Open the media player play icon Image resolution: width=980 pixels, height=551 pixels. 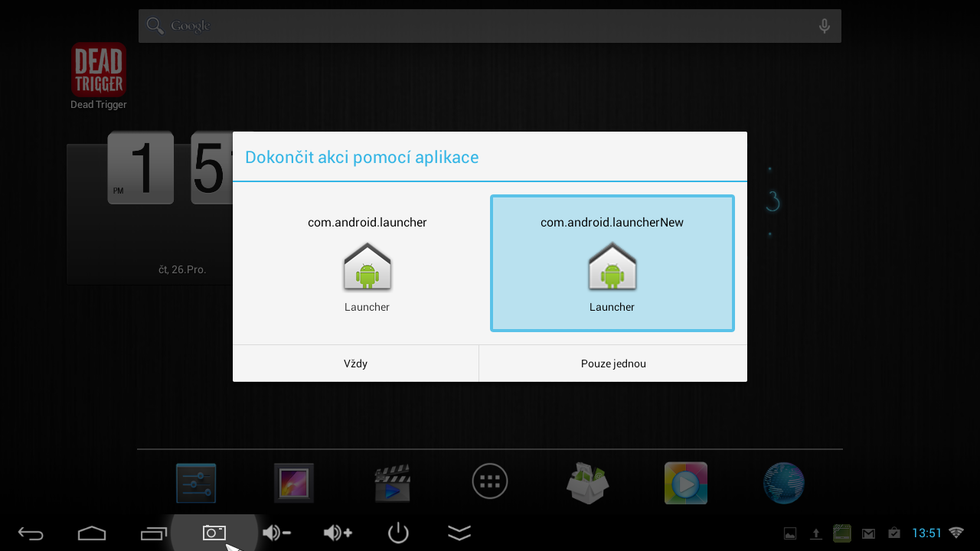[685, 483]
